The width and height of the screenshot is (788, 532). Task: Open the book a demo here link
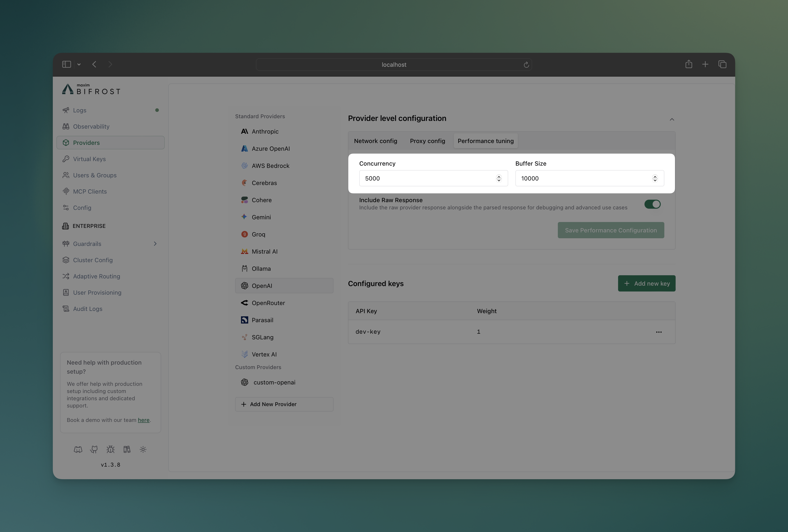click(x=144, y=420)
